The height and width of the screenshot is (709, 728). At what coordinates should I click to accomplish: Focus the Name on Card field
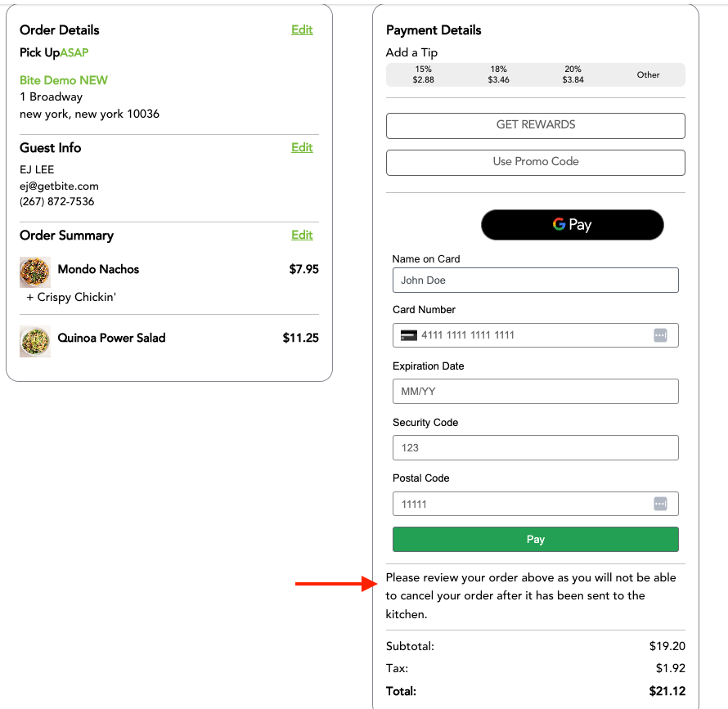[535, 280]
